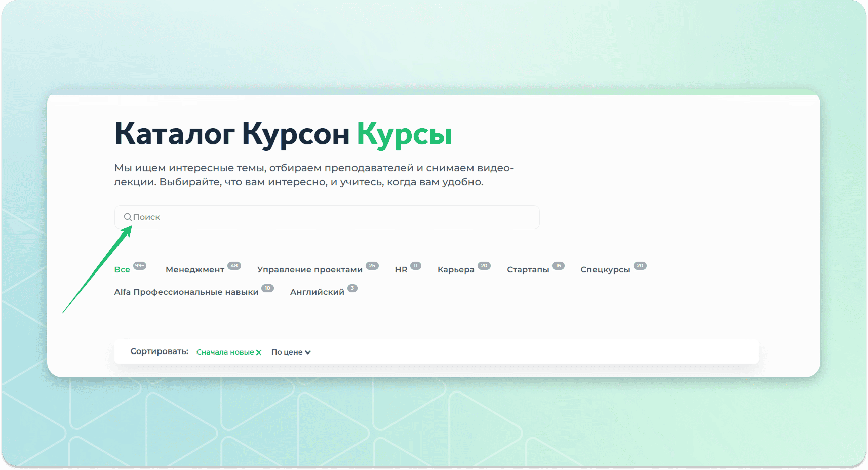Click the Сортировать: label
Screen dimensions: 868x470
pyautogui.click(x=160, y=351)
